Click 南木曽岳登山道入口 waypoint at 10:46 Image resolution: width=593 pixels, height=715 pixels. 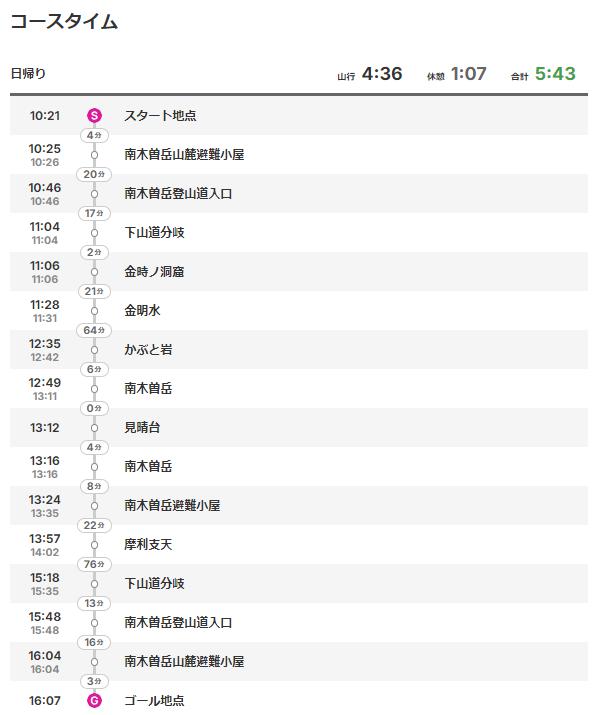click(178, 194)
